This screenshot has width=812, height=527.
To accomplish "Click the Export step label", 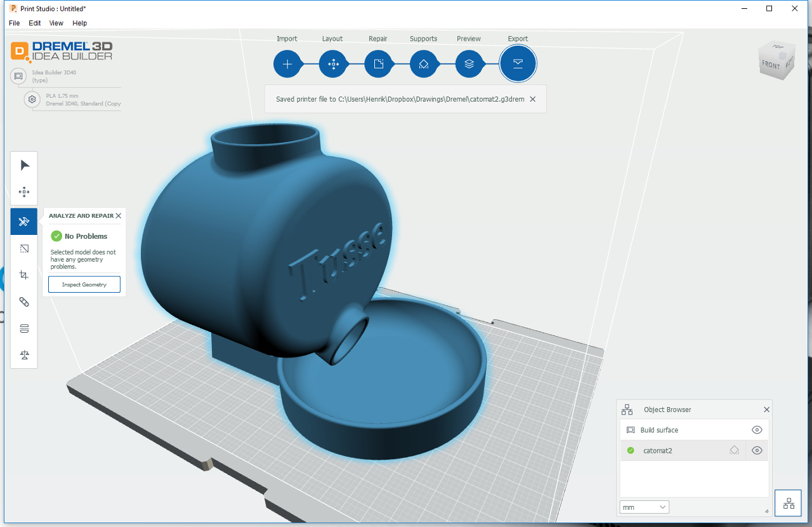I will point(518,39).
